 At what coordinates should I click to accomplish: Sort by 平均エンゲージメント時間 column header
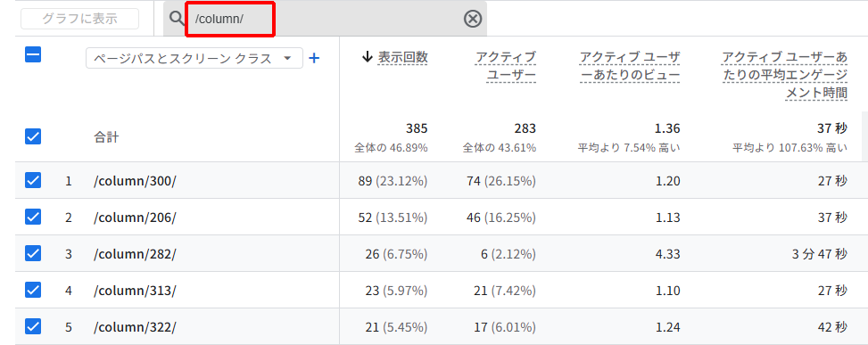tap(785, 75)
